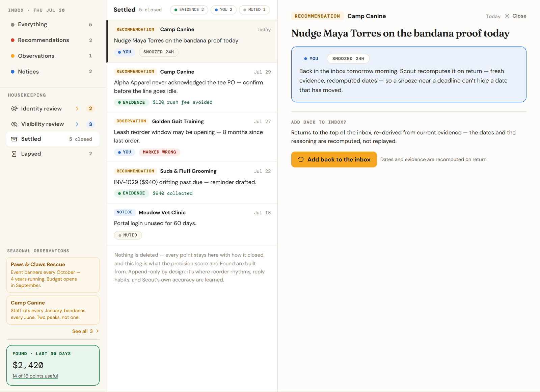Select the Settled housekeeping item
Screen dimensions: 540x392
[x=53, y=139]
